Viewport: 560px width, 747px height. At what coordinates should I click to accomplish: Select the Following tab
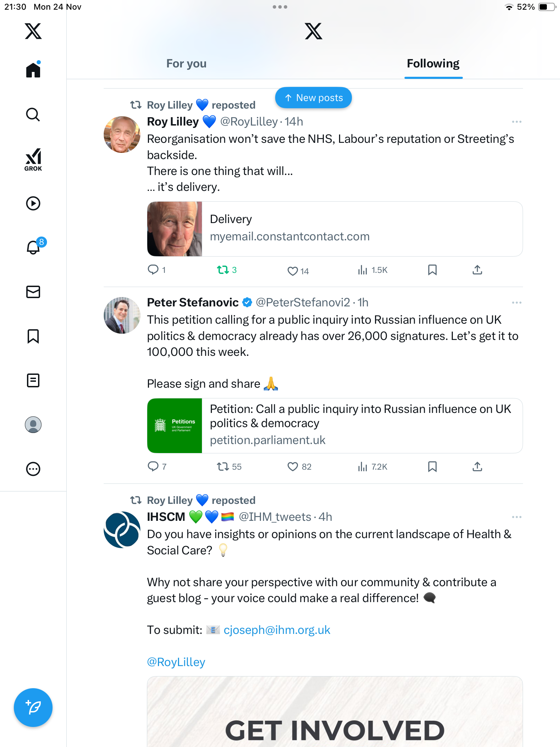tap(433, 64)
